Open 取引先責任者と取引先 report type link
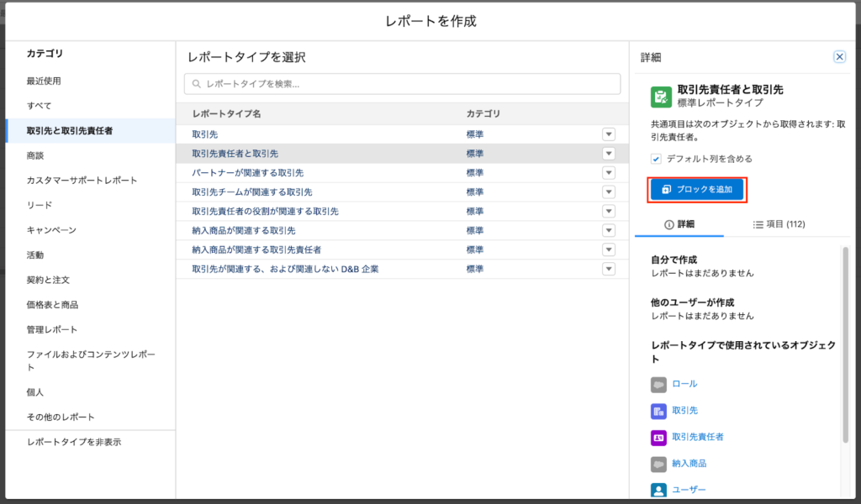The height and width of the screenshot is (504, 861). (235, 154)
